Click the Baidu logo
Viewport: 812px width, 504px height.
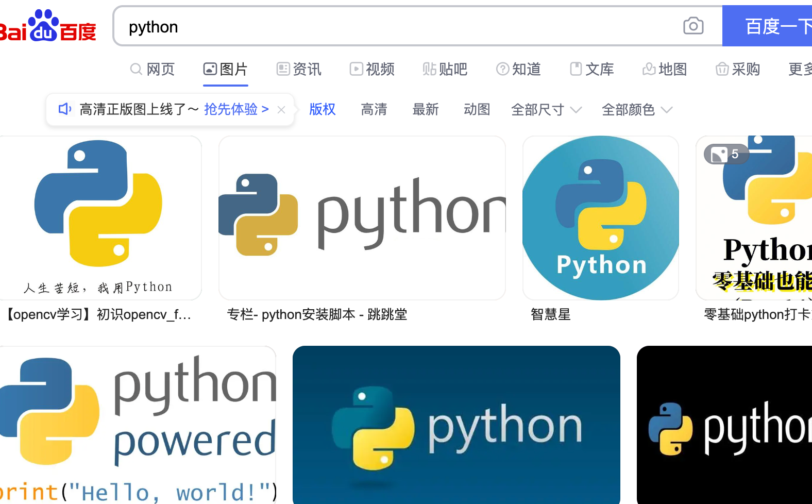(x=47, y=26)
